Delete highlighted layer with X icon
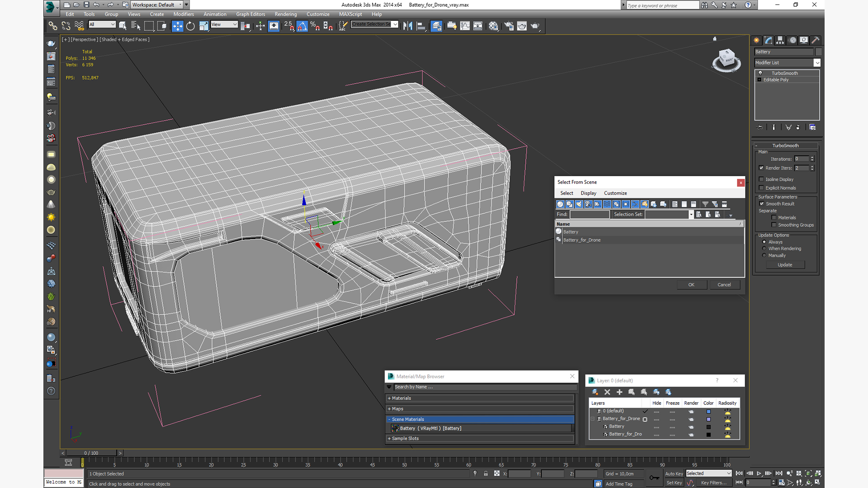Image resolution: width=868 pixels, height=488 pixels. click(607, 392)
